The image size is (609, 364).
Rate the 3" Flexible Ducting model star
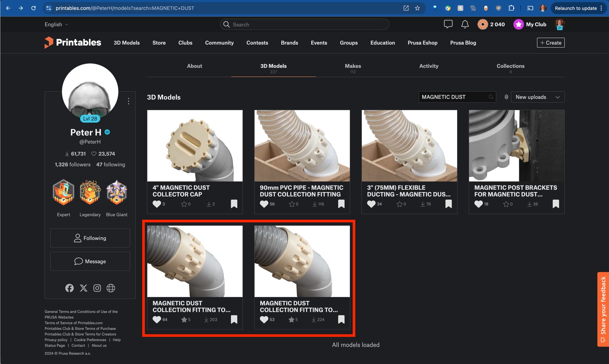coord(399,204)
